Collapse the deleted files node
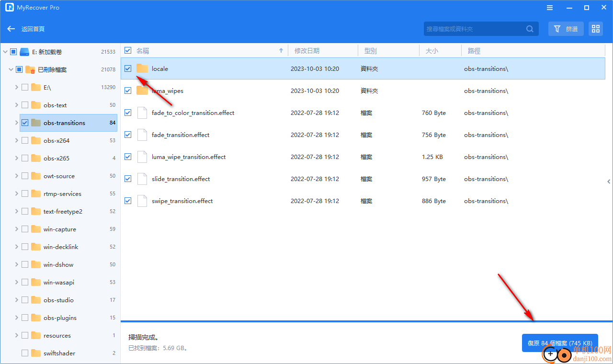 click(x=11, y=69)
